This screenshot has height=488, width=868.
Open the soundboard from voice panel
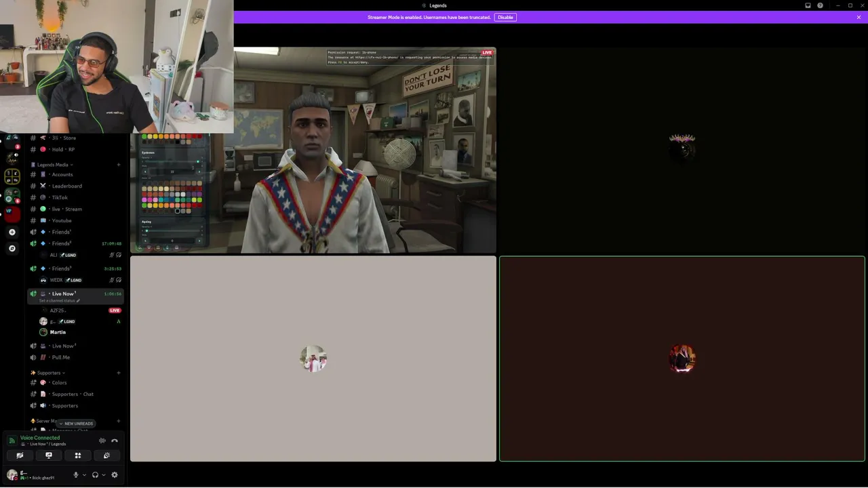pyautogui.click(x=106, y=455)
